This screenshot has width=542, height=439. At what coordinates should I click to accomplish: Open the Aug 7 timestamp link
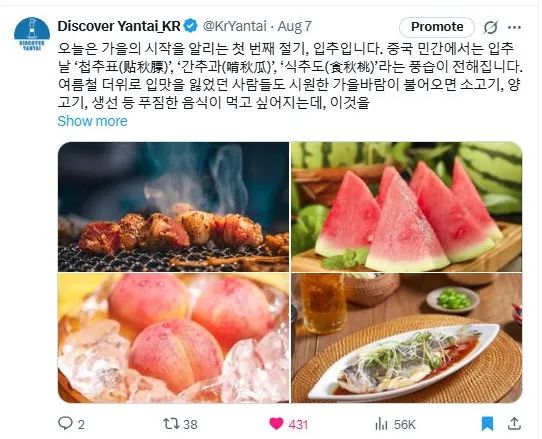tap(295, 26)
